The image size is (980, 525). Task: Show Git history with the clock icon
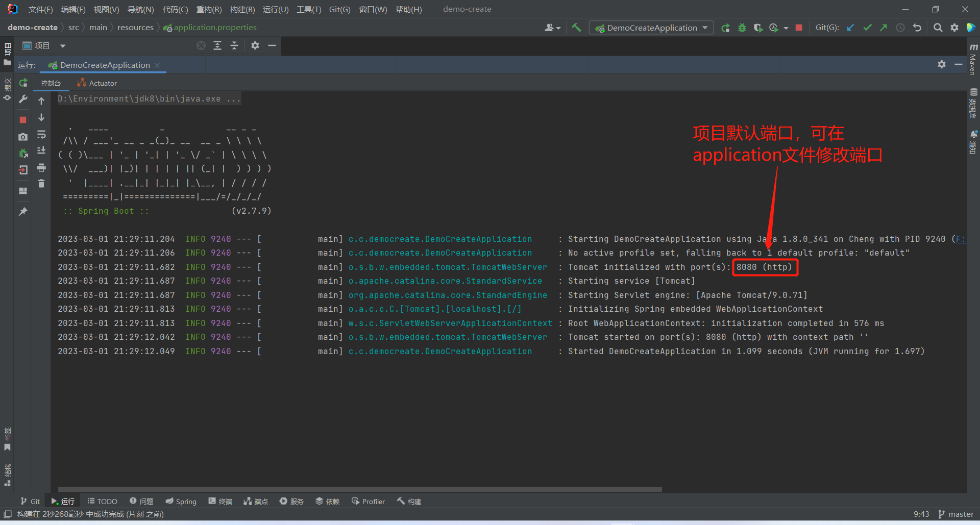click(900, 28)
